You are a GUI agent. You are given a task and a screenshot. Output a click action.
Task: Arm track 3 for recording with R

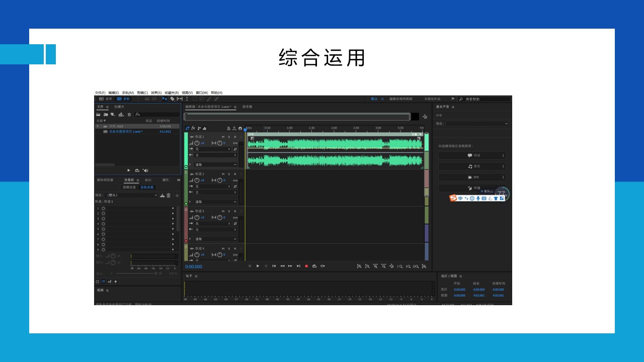point(235,211)
